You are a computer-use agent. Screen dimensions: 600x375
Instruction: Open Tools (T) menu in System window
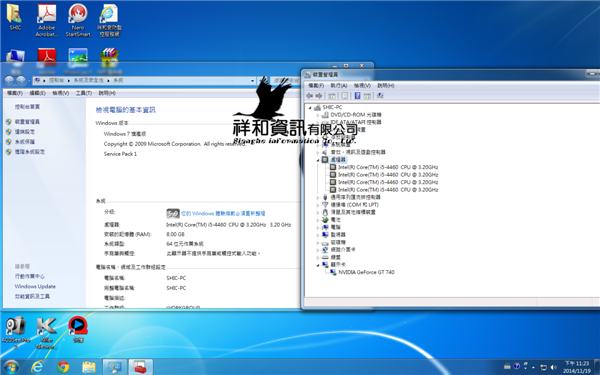[83, 93]
